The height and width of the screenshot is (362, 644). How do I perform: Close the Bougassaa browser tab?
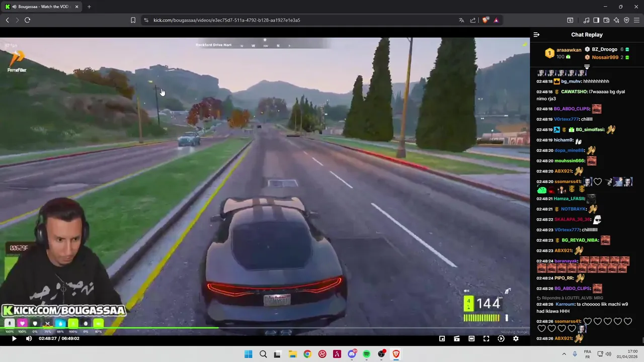point(76,7)
